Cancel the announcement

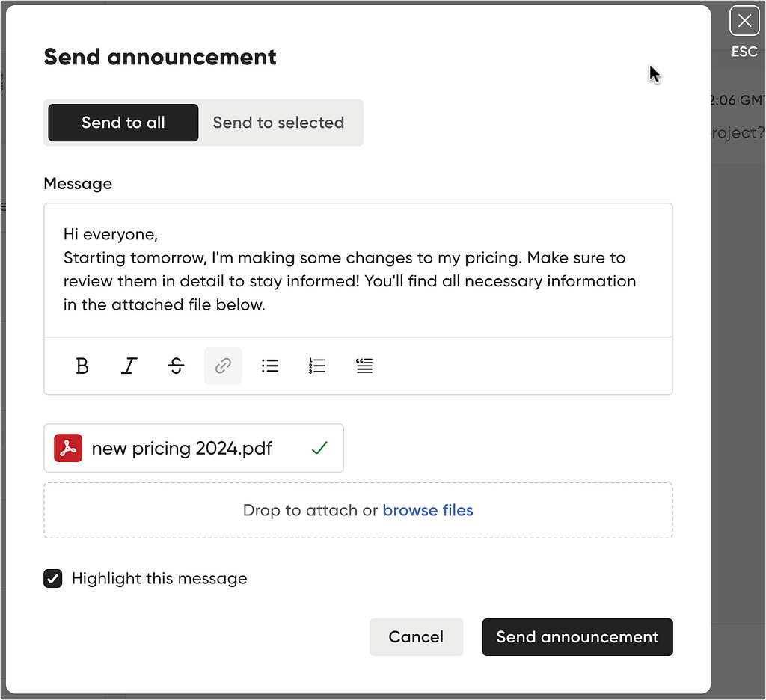coord(416,637)
